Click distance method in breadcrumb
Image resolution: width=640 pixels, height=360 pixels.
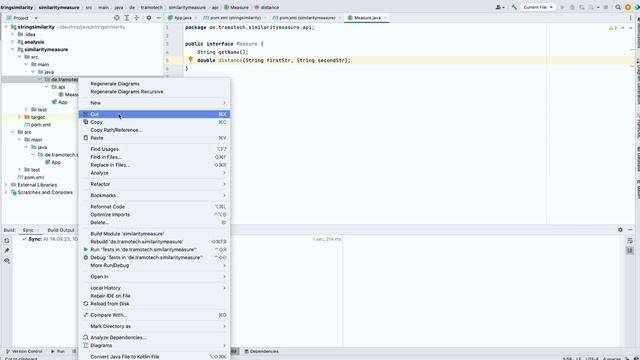point(269,7)
